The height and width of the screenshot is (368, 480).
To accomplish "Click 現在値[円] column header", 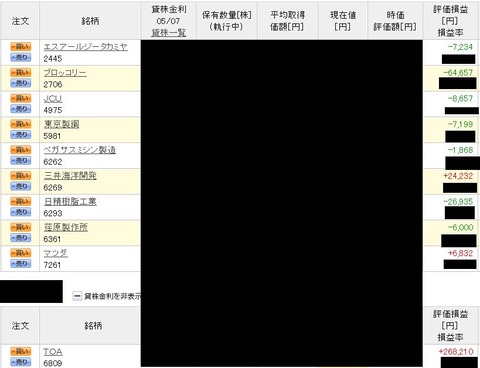I will pyautogui.click(x=343, y=21).
